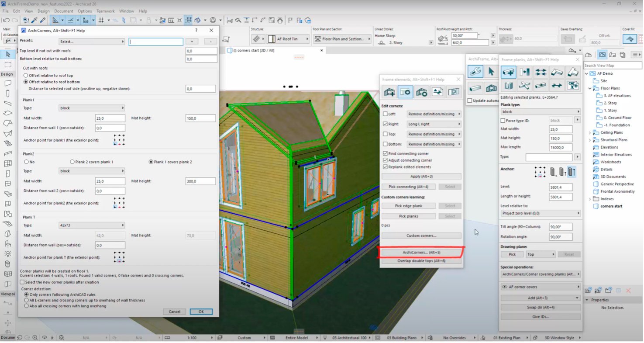This screenshot has height=343, width=644.
Task: Click the crossing planks icon in Frame planks
Action: coord(524,85)
